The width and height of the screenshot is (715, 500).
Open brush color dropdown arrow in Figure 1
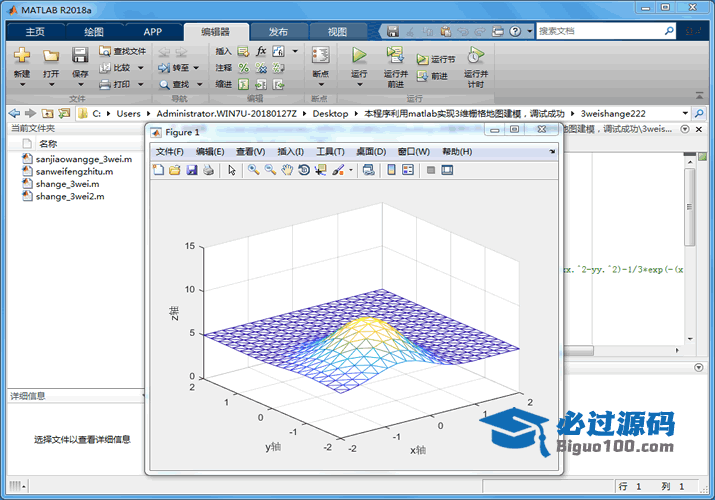point(351,170)
